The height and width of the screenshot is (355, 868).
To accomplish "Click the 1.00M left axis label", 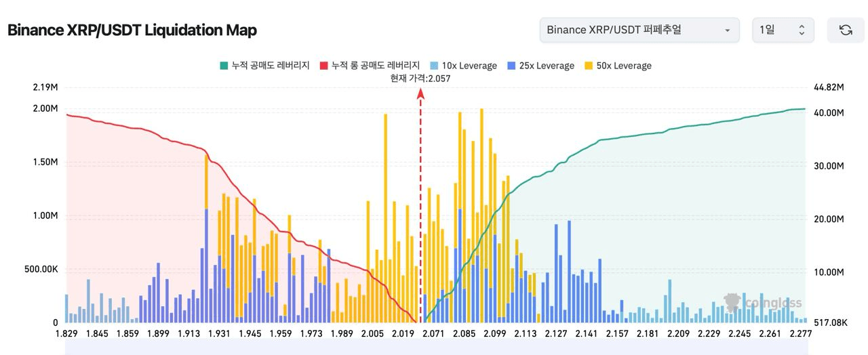I will [45, 215].
